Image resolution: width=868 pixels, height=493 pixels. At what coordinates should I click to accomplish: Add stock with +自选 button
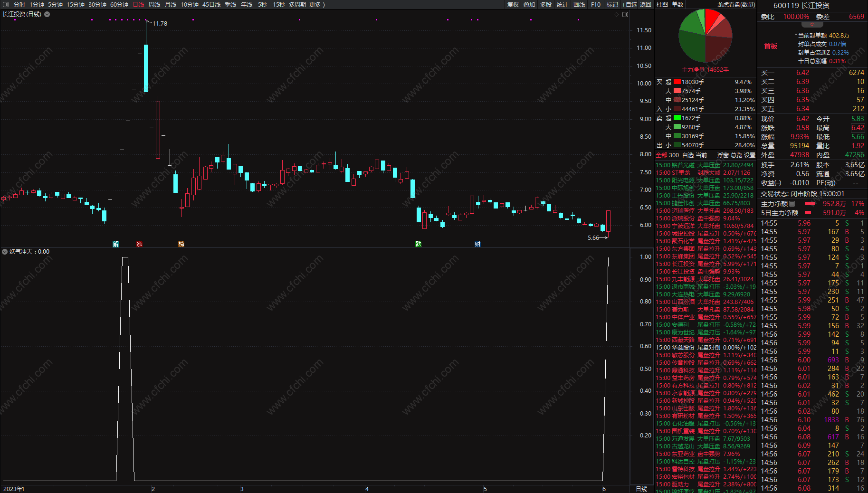pos(629,4)
